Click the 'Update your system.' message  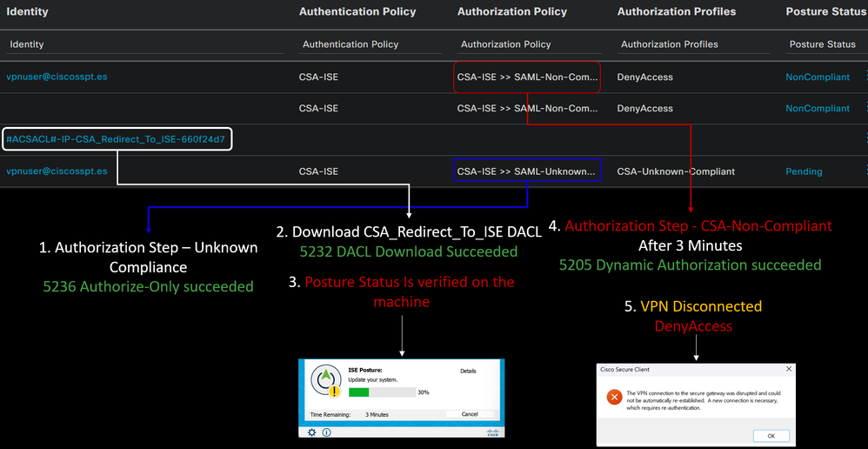[373, 379]
